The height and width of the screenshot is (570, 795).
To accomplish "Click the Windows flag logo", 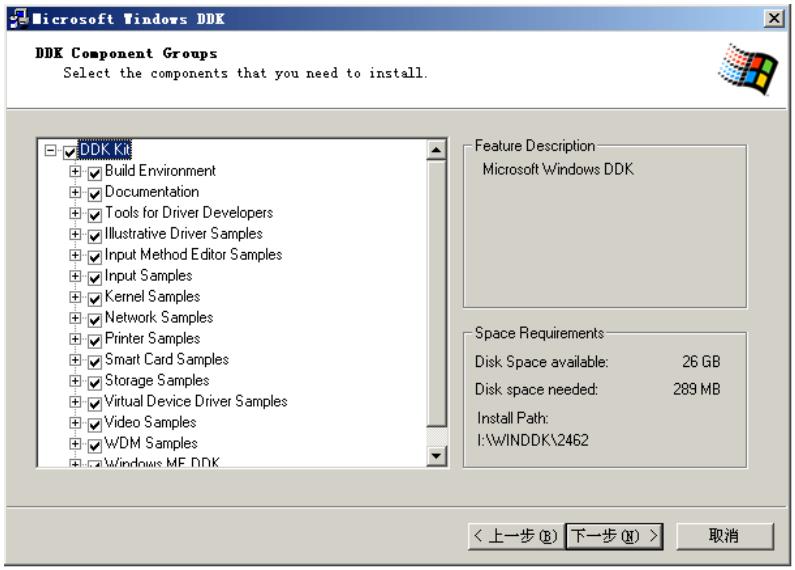I will point(748,69).
